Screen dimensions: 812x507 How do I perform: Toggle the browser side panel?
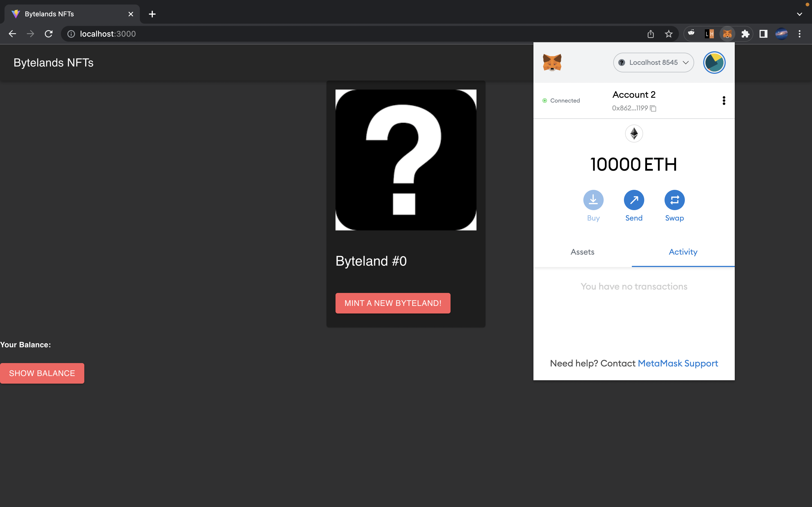(x=763, y=34)
